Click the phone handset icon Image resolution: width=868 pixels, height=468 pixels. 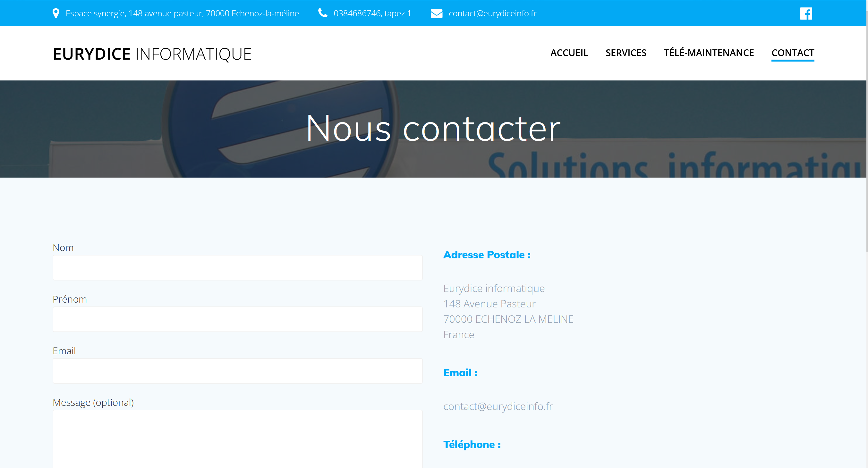pyautogui.click(x=322, y=13)
